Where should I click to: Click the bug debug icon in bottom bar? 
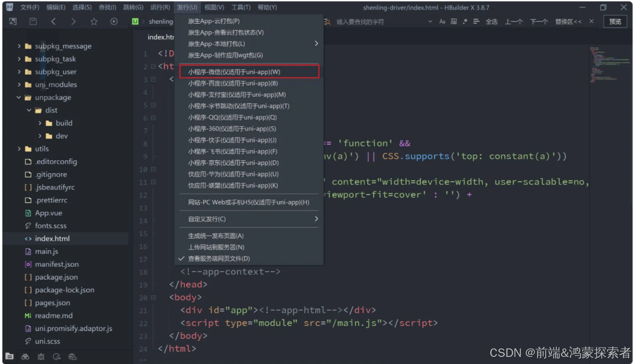(x=41, y=357)
